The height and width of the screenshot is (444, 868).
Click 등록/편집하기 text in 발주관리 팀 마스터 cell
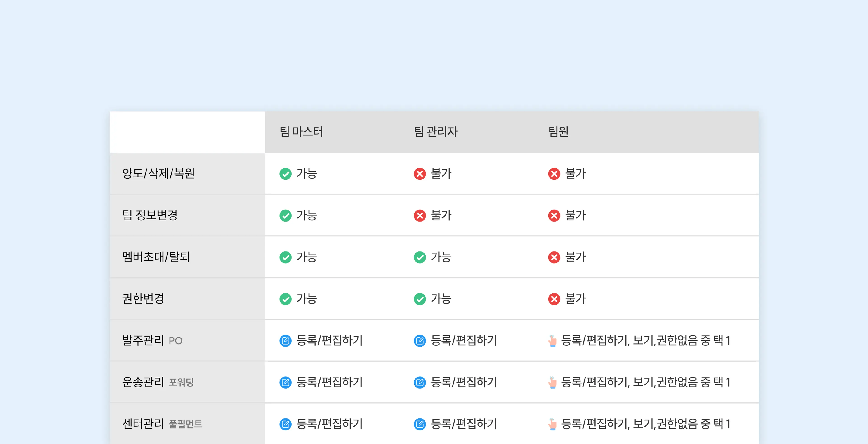pos(330,341)
